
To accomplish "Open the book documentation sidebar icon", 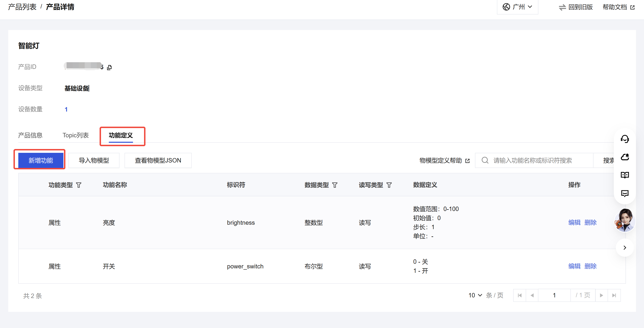I will [624, 175].
